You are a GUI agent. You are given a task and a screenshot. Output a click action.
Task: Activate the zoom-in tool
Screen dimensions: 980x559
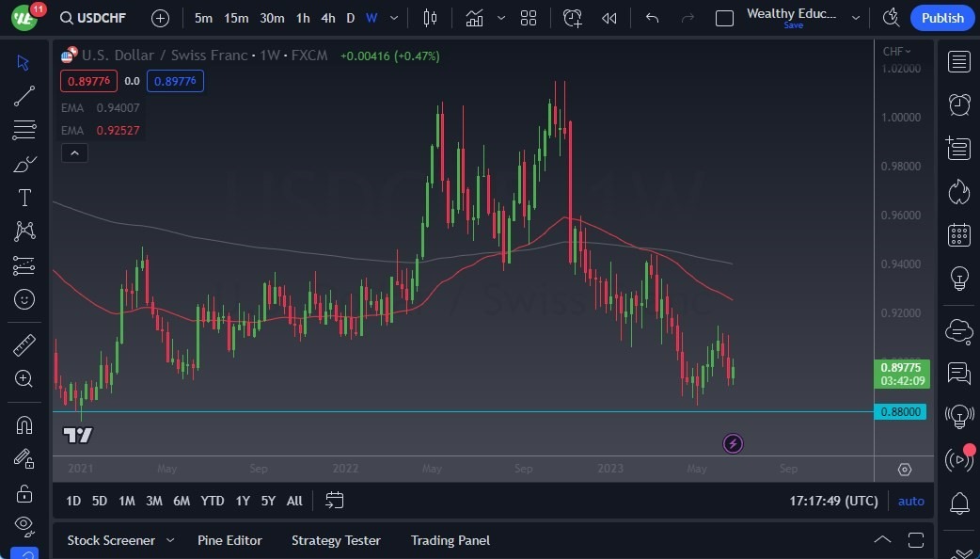tap(24, 379)
